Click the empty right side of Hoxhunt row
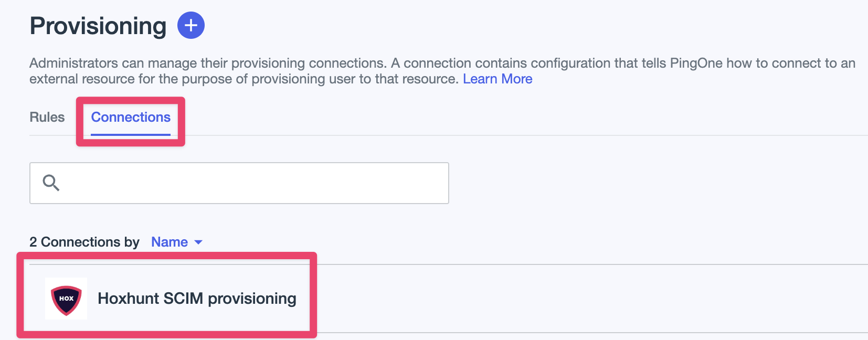 click(577, 299)
